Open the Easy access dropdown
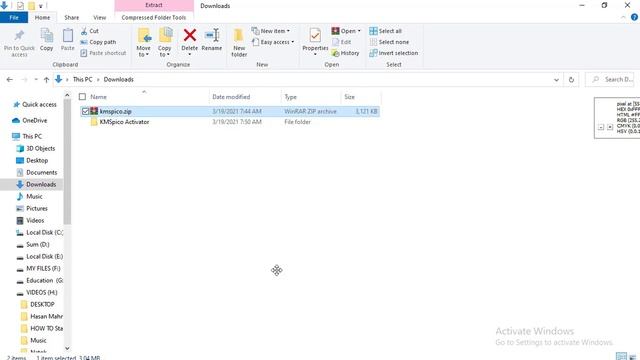The height and width of the screenshot is (360, 640). point(273,42)
